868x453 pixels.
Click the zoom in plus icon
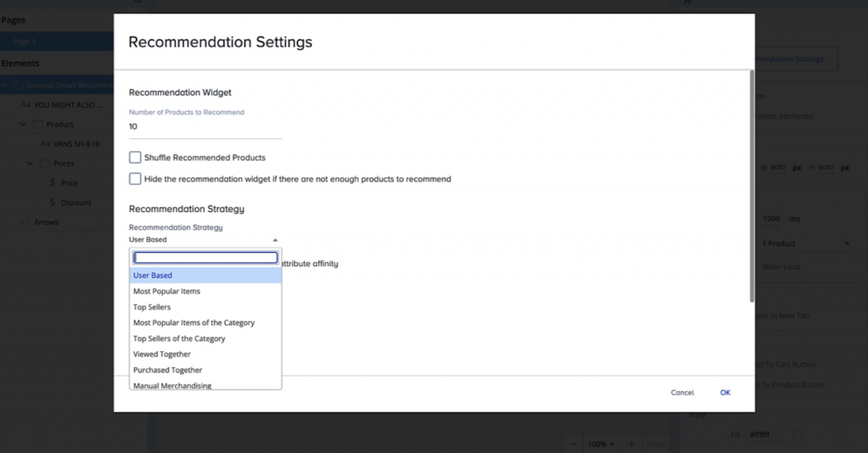tap(631, 444)
